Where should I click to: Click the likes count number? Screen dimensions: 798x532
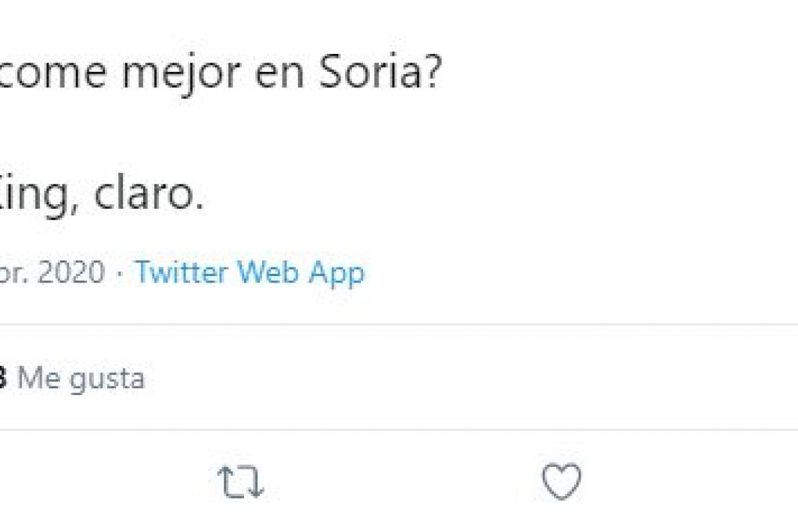3,378
